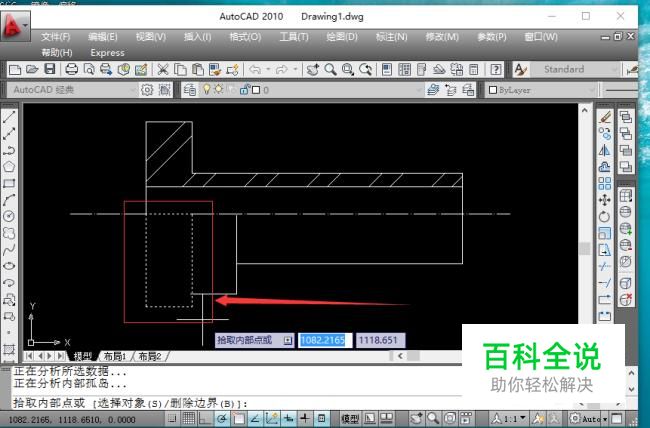Click the Help question mark icon

[495, 69]
